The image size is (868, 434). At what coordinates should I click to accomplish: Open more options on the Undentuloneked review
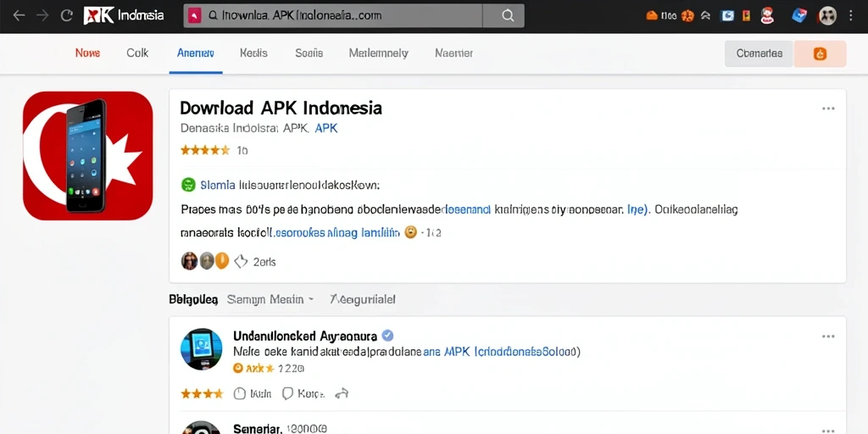tap(828, 337)
